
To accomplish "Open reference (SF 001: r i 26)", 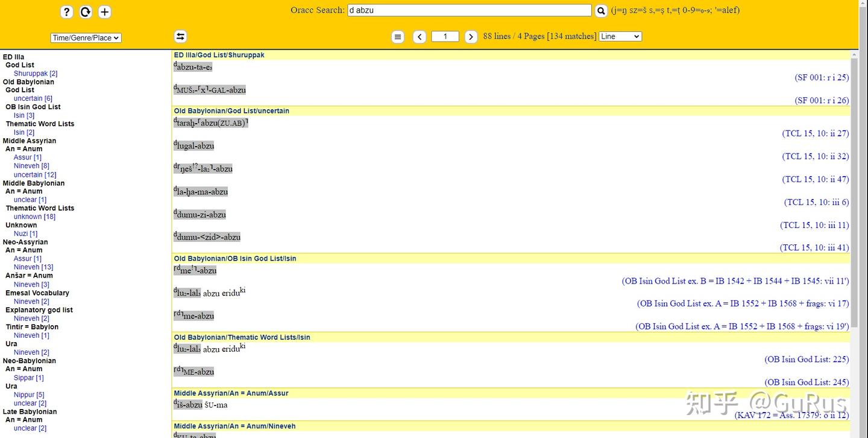I will pyautogui.click(x=822, y=100).
